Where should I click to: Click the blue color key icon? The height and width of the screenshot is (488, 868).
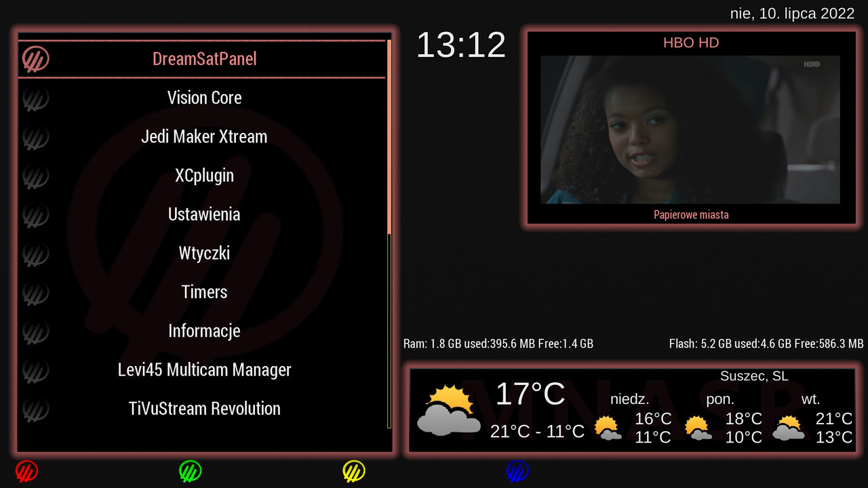pyautogui.click(x=517, y=471)
